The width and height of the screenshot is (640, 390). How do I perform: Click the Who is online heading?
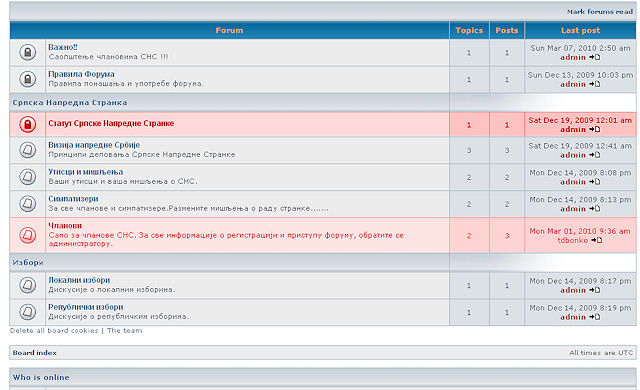coord(41,377)
